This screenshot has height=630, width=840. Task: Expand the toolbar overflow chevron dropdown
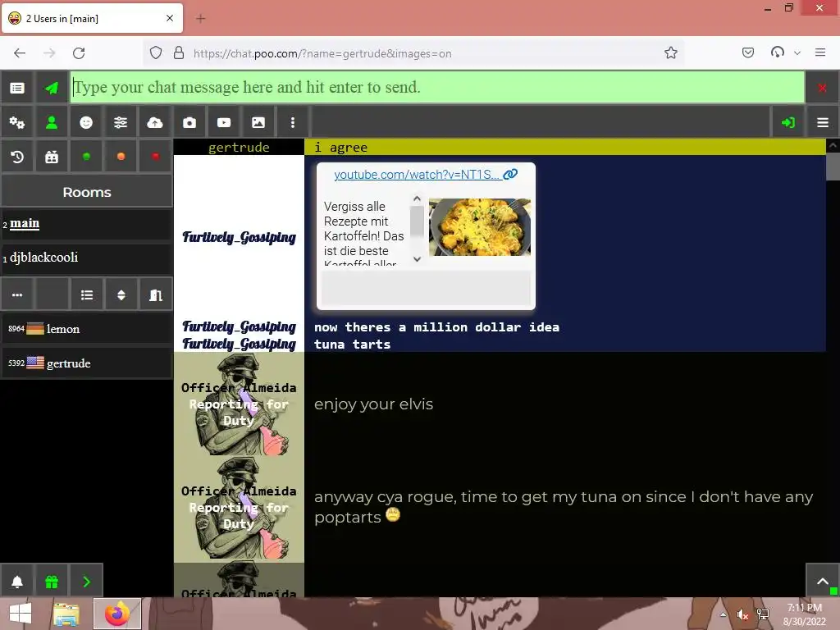coord(797,53)
